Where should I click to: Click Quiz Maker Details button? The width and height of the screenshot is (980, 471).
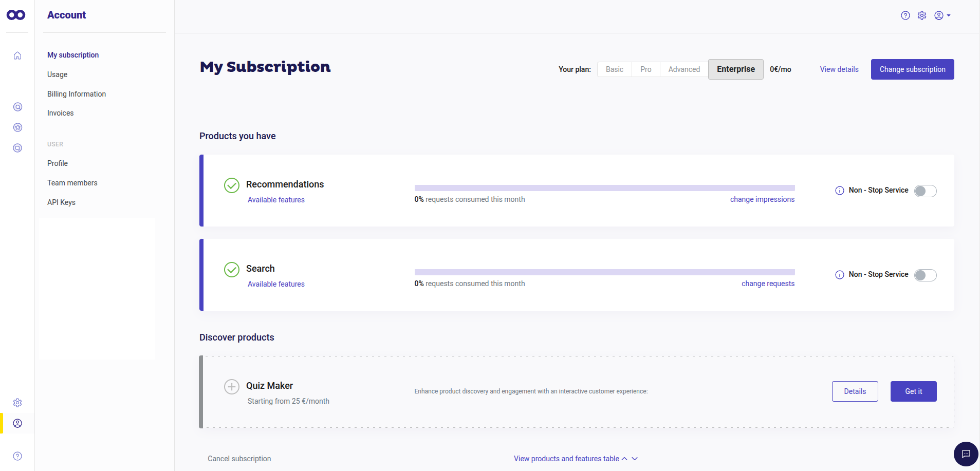(x=855, y=391)
